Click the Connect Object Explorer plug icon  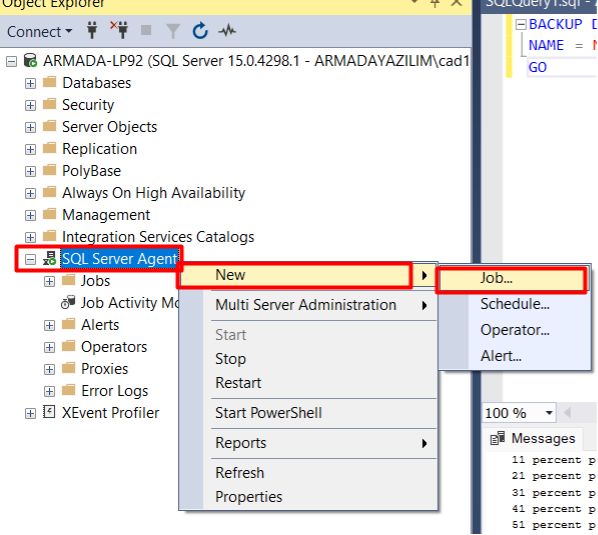point(92,30)
